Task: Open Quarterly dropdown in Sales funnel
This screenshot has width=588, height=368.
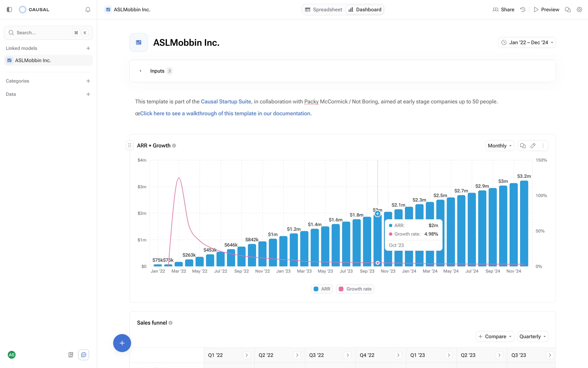Action: pyautogui.click(x=532, y=336)
